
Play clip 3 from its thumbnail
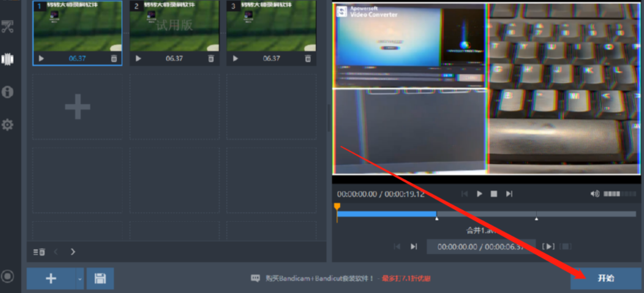tap(235, 58)
